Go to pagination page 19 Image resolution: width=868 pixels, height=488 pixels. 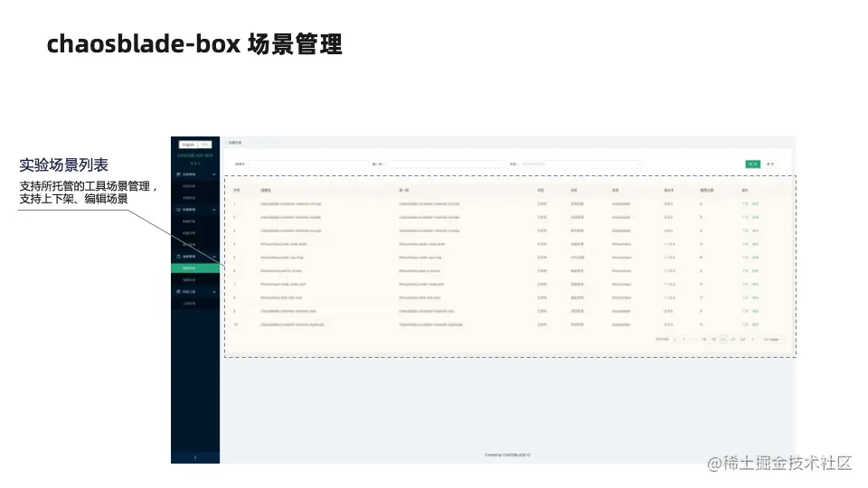point(713,340)
